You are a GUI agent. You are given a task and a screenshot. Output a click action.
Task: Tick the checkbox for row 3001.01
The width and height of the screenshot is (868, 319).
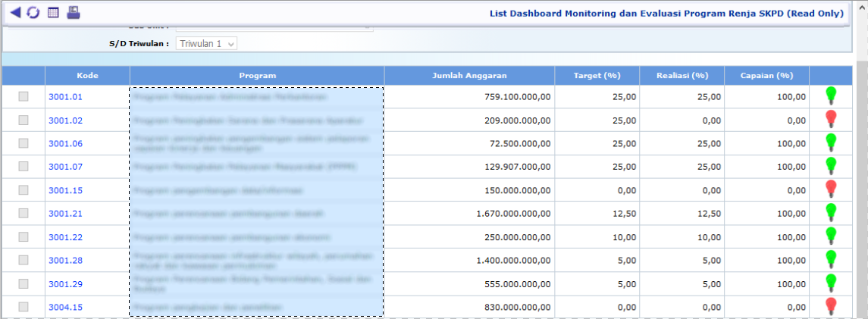[24, 96]
